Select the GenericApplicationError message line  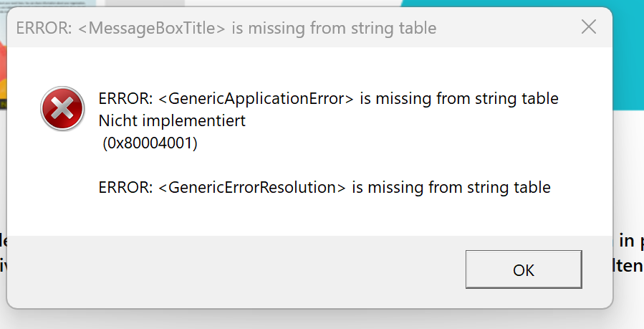click(x=328, y=99)
